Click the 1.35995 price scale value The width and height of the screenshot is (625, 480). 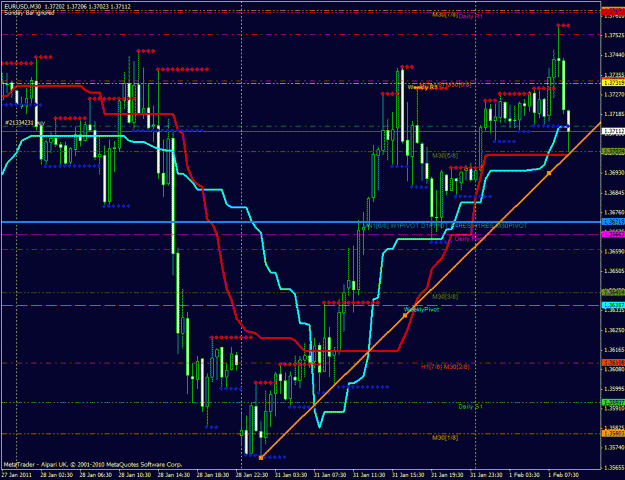point(614,389)
